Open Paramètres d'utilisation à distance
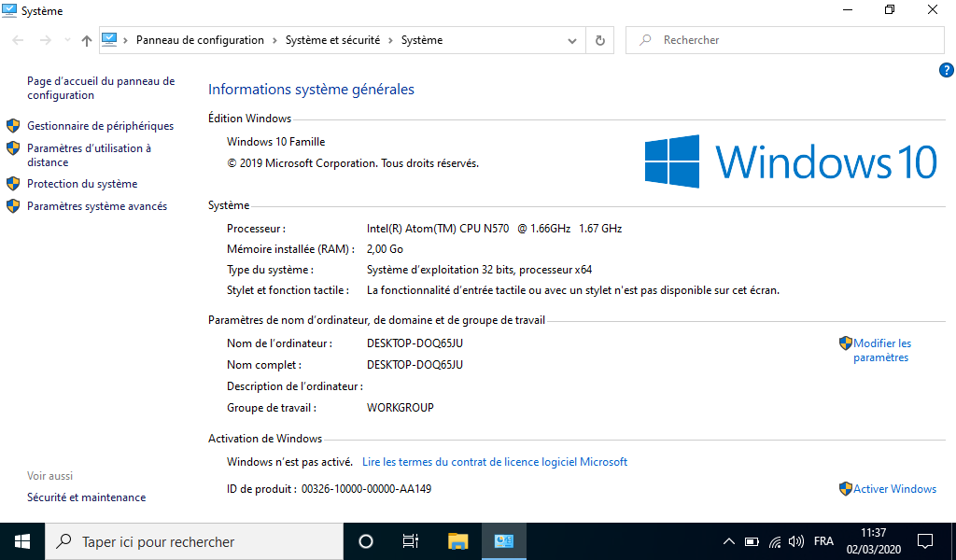Screen dimensions: 956x560 tap(89, 155)
